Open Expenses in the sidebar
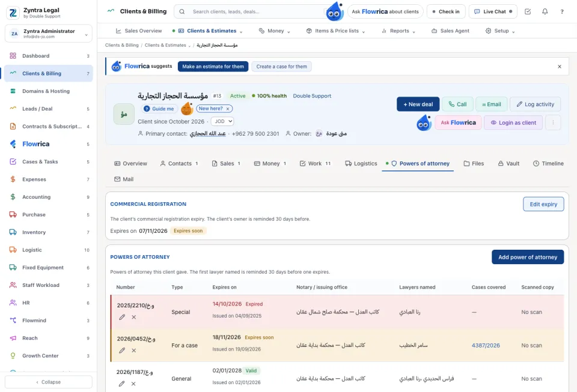This screenshot has height=392, width=577. (x=49, y=179)
